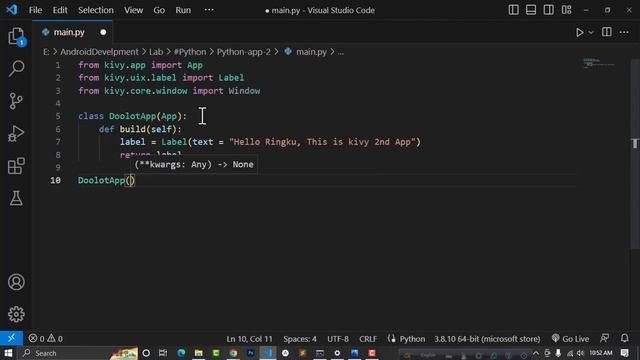This screenshot has height=360, width=640.
Task: Click the breadcrumb trailing ellipsis symbol
Action: (x=341, y=52)
